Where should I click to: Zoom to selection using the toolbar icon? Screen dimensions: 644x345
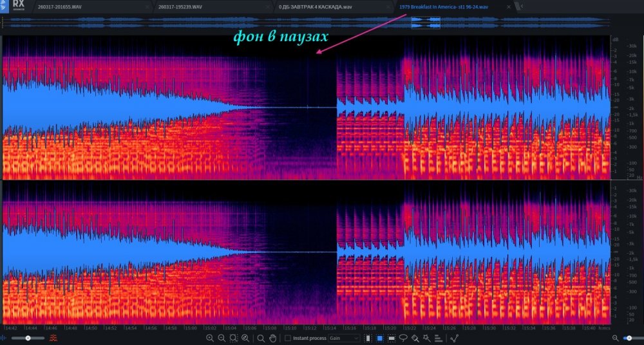(233, 338)
